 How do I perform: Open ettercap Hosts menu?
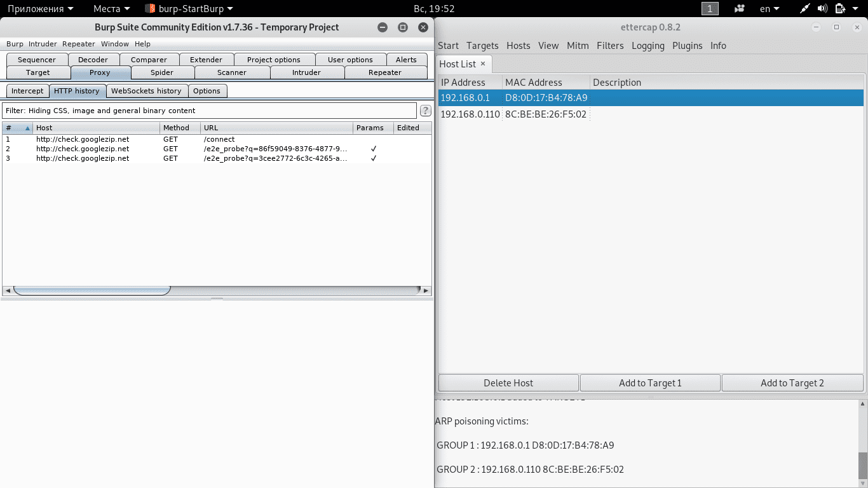pos(519,46)
